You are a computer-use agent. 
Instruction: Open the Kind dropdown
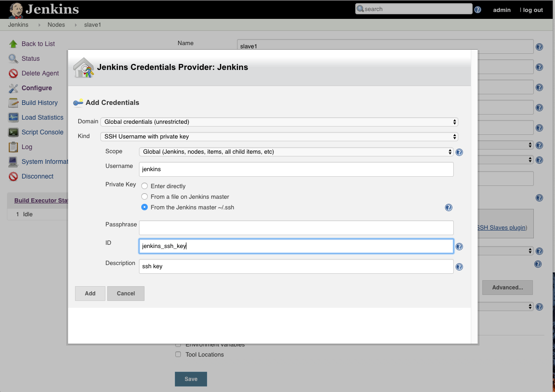[279, 137]
